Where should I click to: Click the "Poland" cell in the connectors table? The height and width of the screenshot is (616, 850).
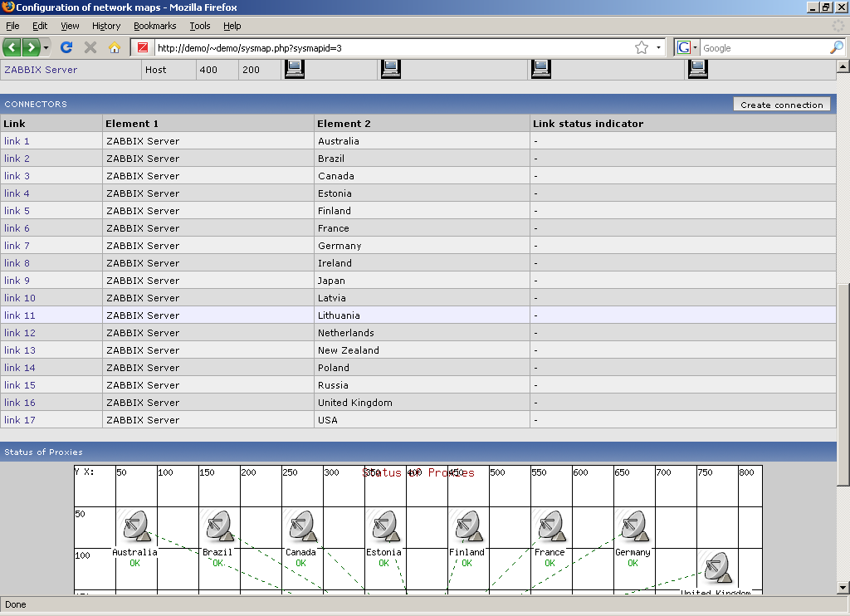tap(422, 368)
